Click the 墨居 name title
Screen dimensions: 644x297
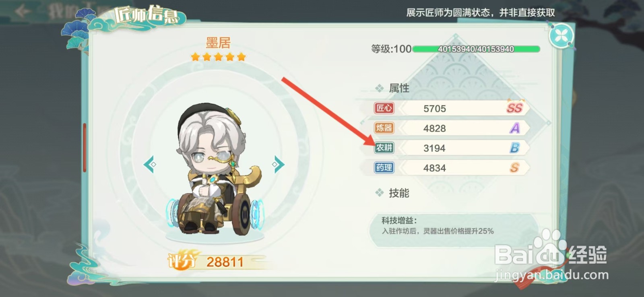[x=218, y=43]
